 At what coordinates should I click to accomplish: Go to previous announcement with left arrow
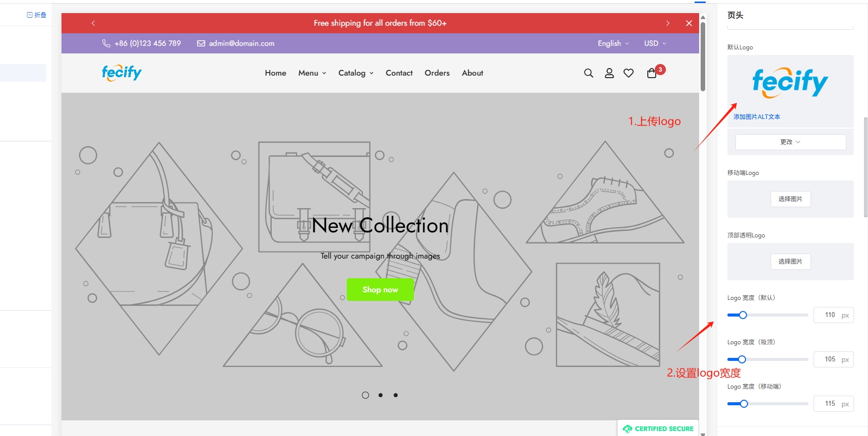click(x=93, y=23)
